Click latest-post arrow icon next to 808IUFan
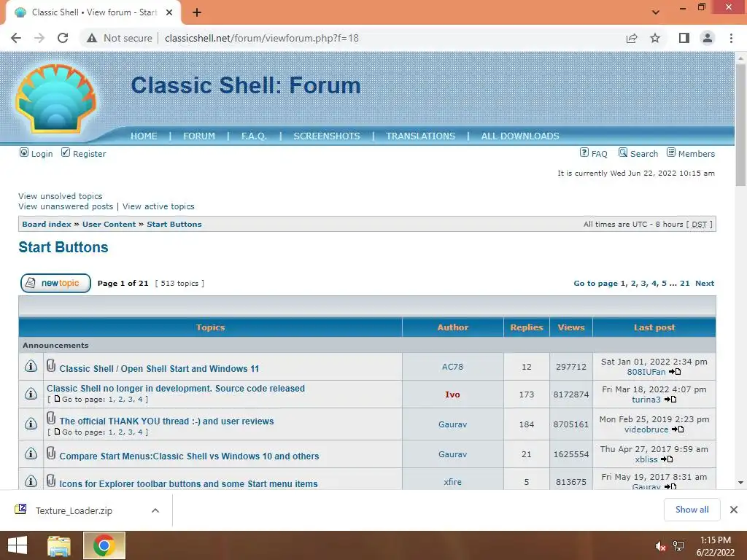This screenshot has height=560, width=747. click(675, 372)
